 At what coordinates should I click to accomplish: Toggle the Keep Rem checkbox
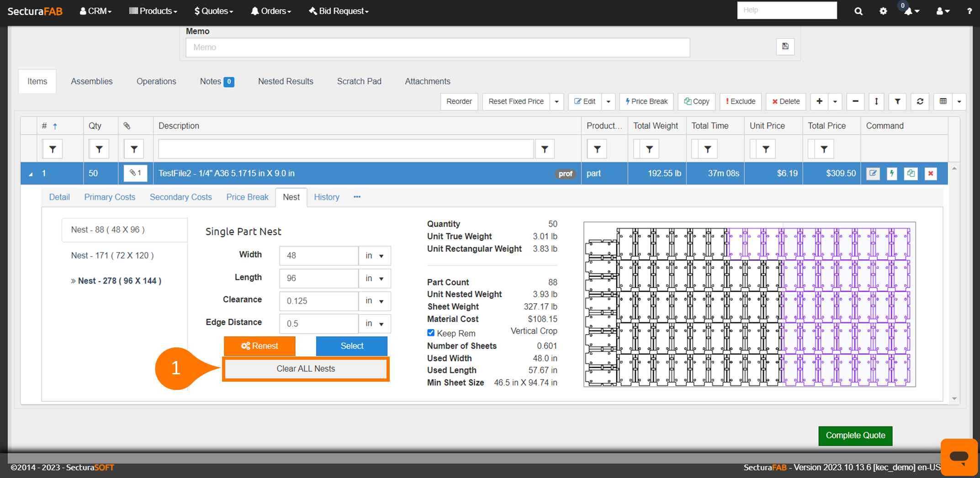click(x=431, y=333)
